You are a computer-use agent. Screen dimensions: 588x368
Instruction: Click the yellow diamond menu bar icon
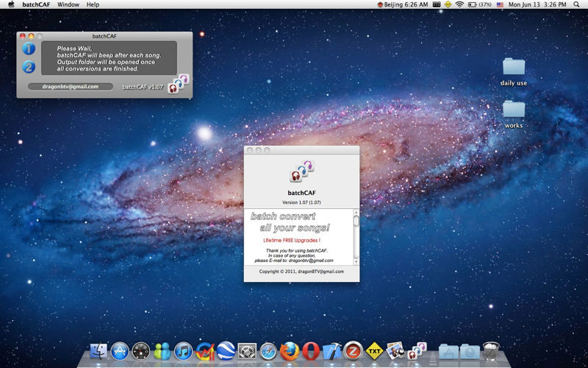click(448, 4)
